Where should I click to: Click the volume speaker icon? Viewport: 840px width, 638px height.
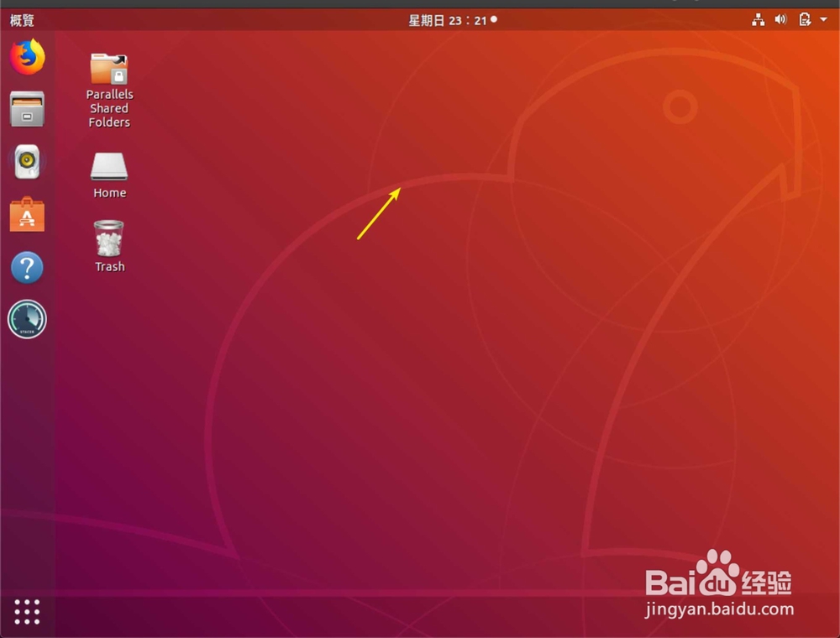click(781, 20)
